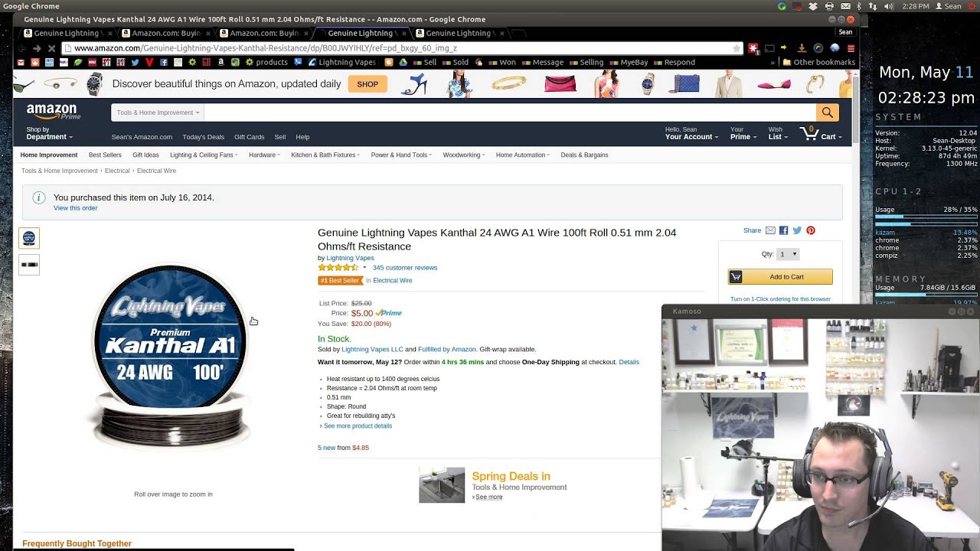Click the Dropbox indicator in top panel
The image size is (980, 551).
813,6
